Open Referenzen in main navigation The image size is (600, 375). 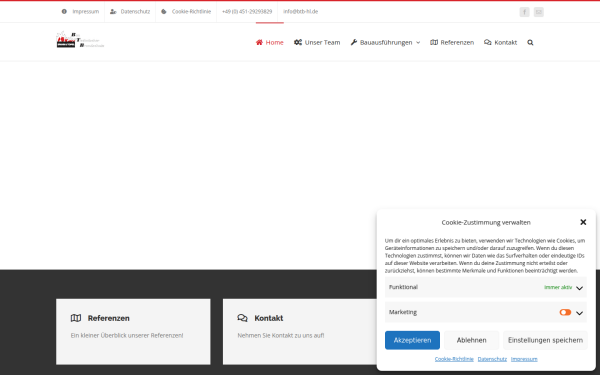click(x=452, y=42)
